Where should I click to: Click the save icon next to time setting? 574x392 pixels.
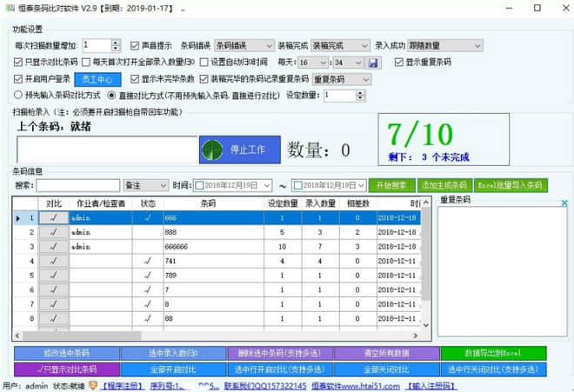click(x=373, y=63)
